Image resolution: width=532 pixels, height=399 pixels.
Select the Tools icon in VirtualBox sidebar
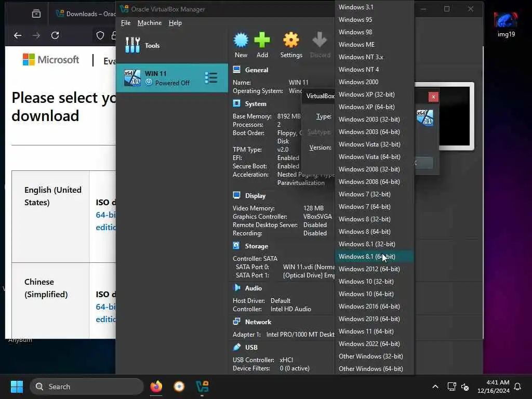click(132, 45)
